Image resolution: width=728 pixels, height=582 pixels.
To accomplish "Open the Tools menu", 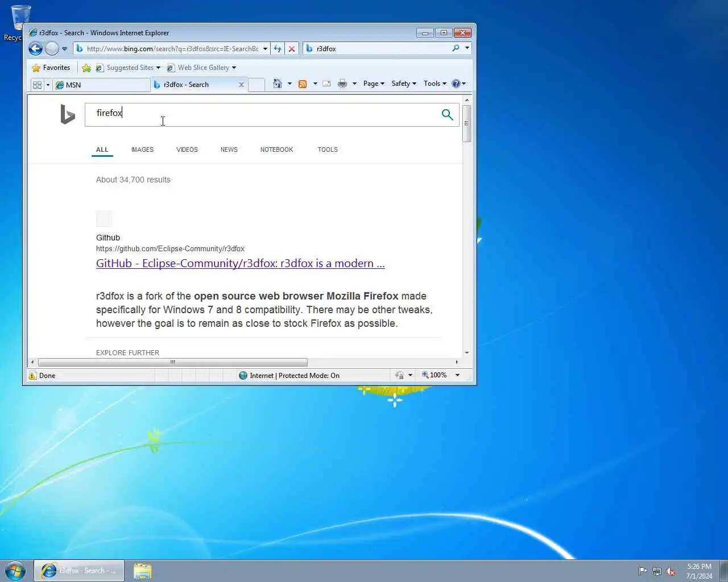I will (435, 84).
